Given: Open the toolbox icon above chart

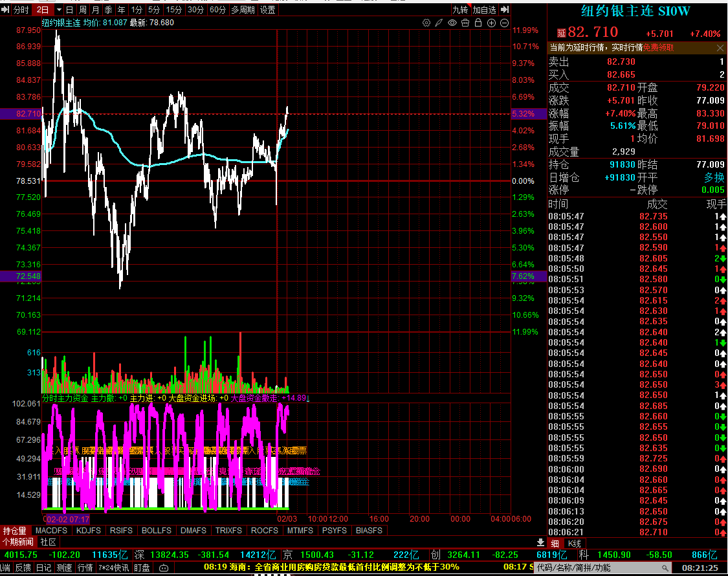Looking at the screenshot, I should coord(465,23).
